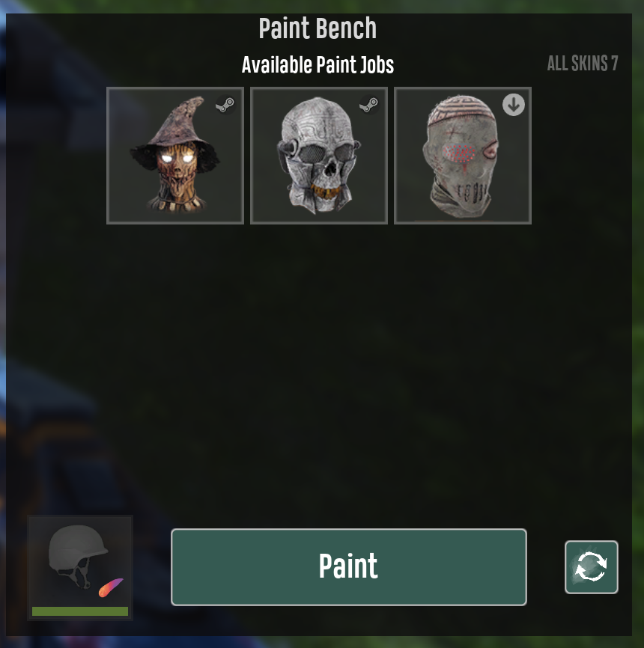Select the scarecrow witch hat skin
This screenshot has height=648, width=644.
175,156
